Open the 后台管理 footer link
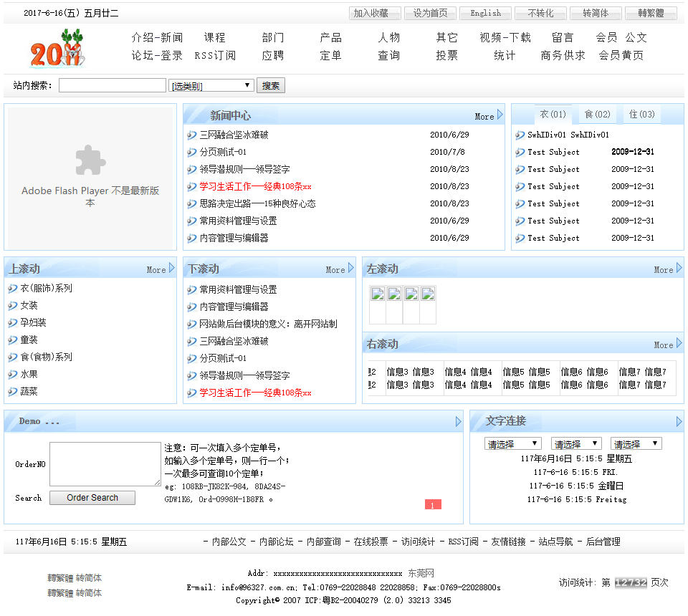This screenshot has height=616, width=688. pos(603,542)
